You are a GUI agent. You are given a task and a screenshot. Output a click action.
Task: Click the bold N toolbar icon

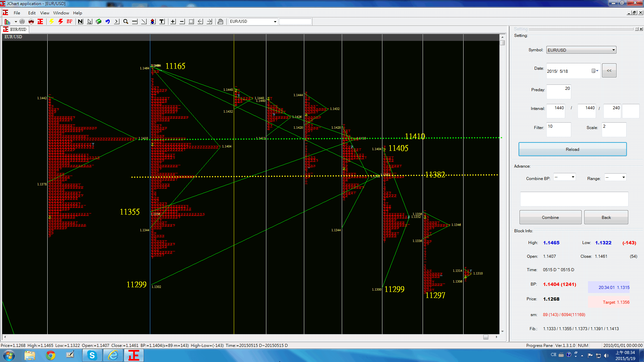click(80, 22)
